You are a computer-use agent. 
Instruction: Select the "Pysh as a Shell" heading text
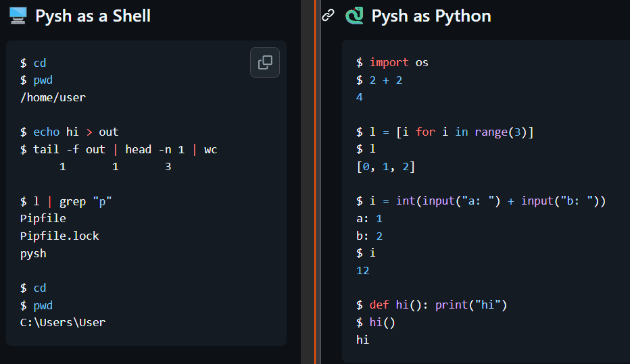(93, 16)
